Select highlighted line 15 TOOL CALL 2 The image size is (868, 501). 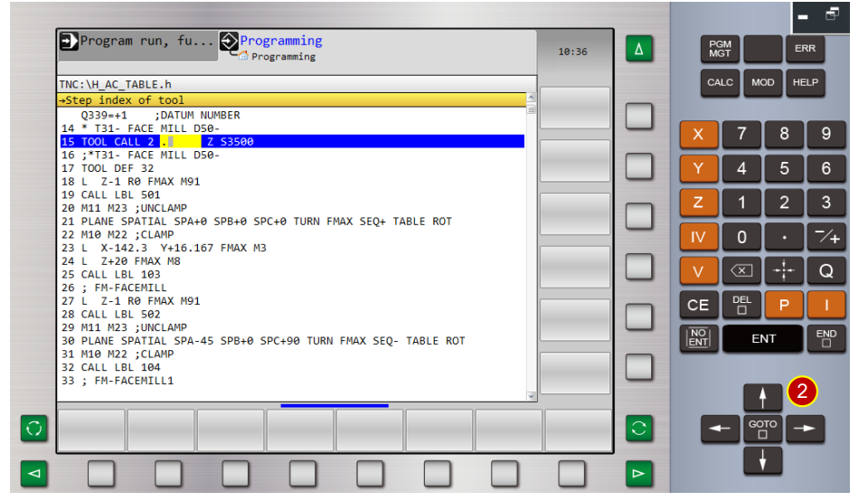click(x=292, y=142)
